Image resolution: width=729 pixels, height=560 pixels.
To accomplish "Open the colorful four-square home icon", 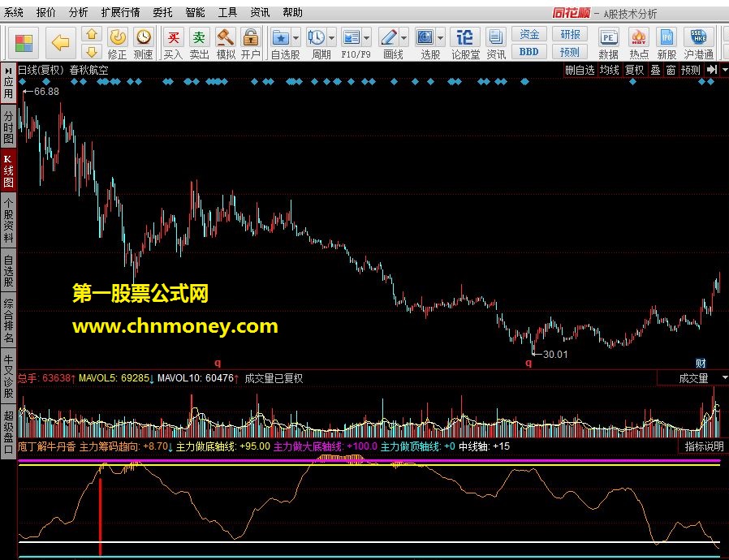I will click(24, 43).
